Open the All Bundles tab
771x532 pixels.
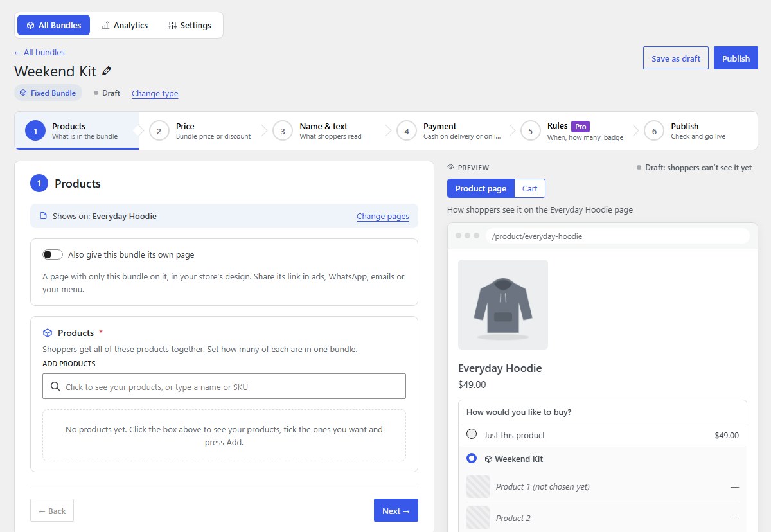tap(54, 25)
